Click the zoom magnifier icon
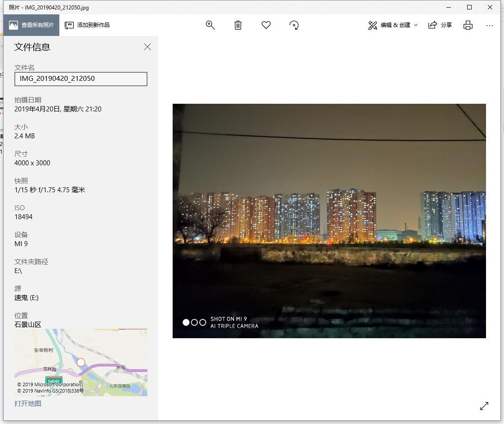This screenshot has height=424, width=504. 210,25
